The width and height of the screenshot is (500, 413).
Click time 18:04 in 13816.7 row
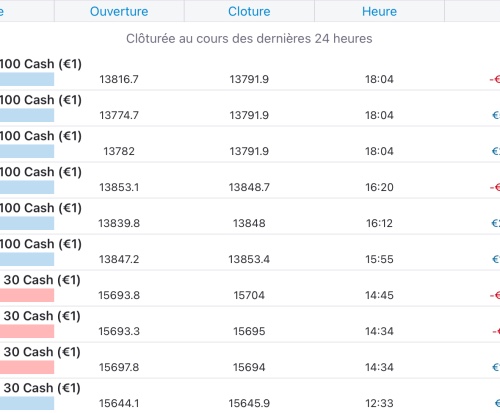379,79
